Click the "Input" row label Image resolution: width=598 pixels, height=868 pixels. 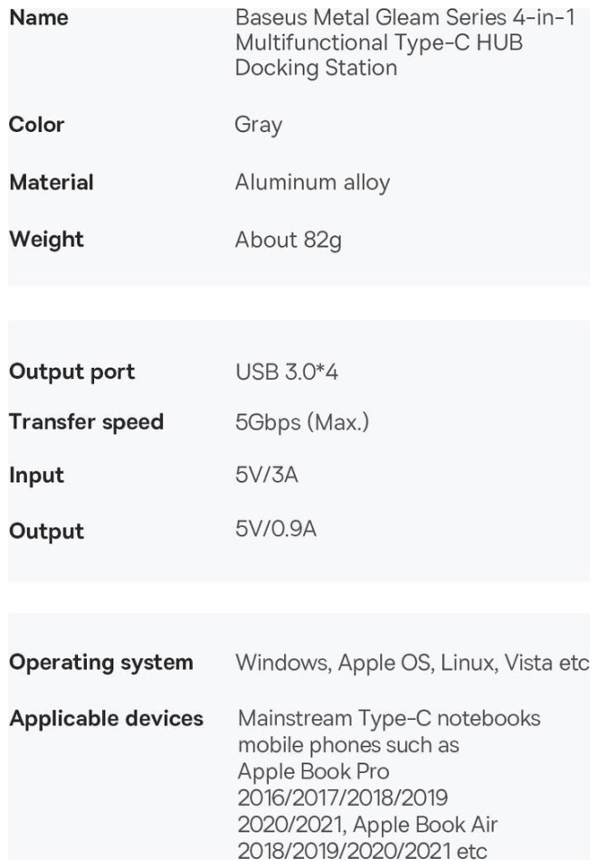[x=36, y=476]
